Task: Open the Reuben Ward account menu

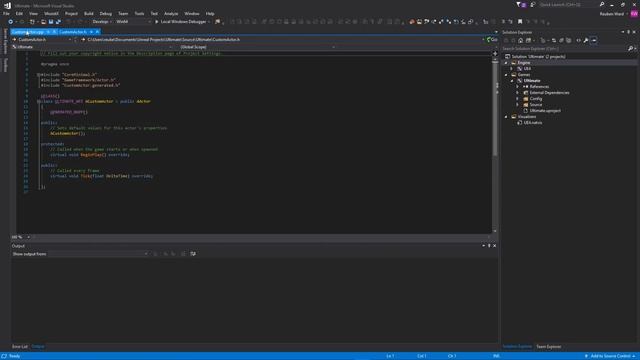Action: pos(613,14)
